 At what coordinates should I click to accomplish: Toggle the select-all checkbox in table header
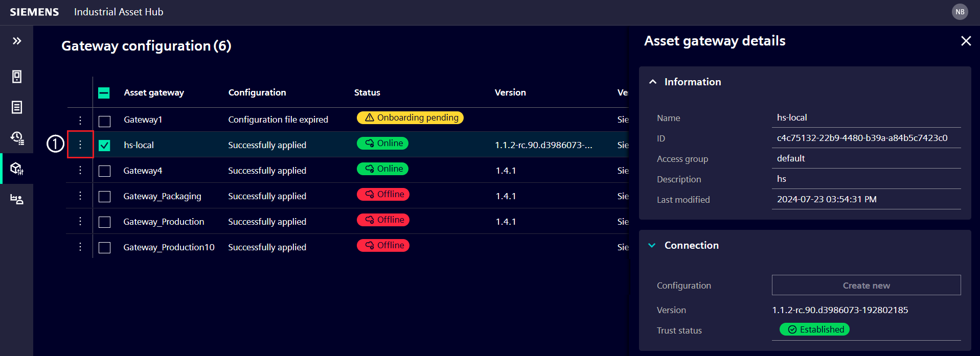tap(104, 93)
